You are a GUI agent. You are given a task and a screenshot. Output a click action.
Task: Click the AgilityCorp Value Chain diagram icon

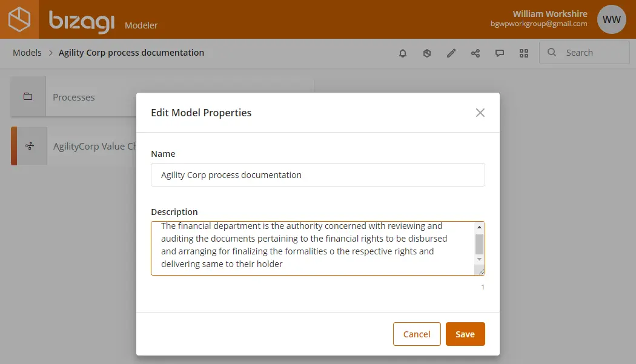click(x=30, y=146)
